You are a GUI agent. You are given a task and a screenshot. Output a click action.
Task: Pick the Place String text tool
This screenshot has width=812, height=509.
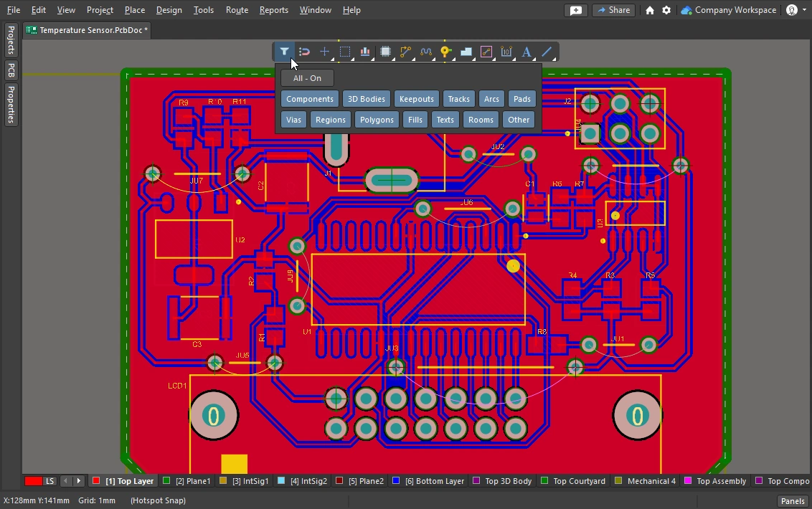pos(527,52)
